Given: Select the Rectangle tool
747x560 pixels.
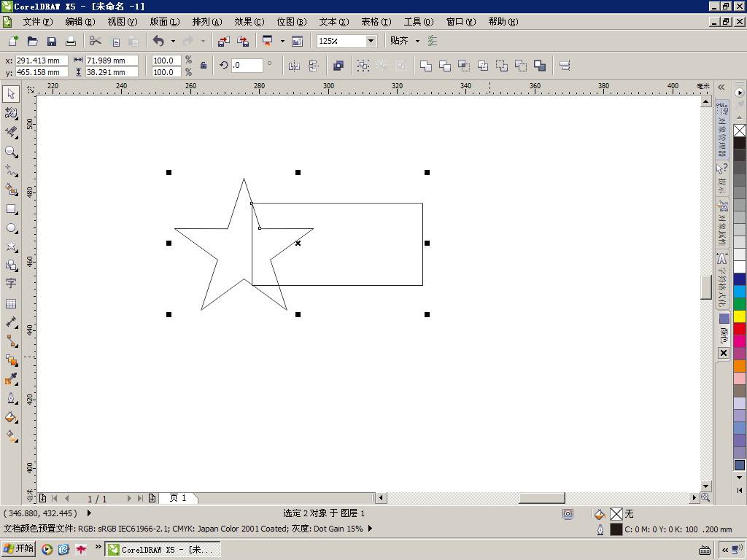Looking at the screenshot, I should tap(11, 209).
